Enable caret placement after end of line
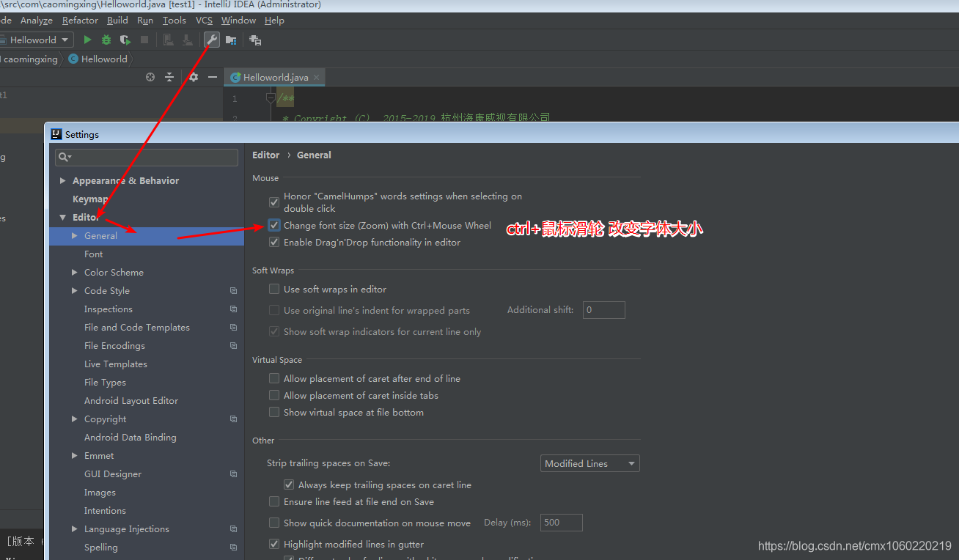This screenshot has height=560, width=959. pos(274,379)
